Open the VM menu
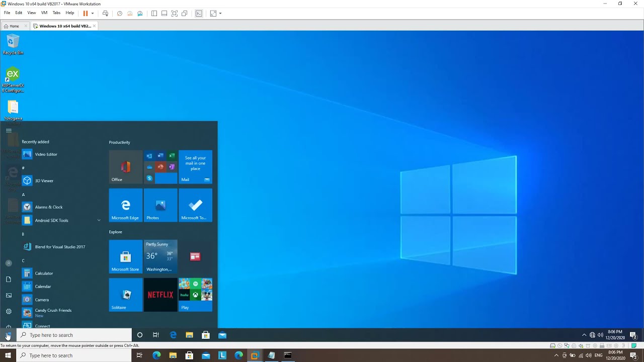644x362 pixels. click(x=44, y=13)
